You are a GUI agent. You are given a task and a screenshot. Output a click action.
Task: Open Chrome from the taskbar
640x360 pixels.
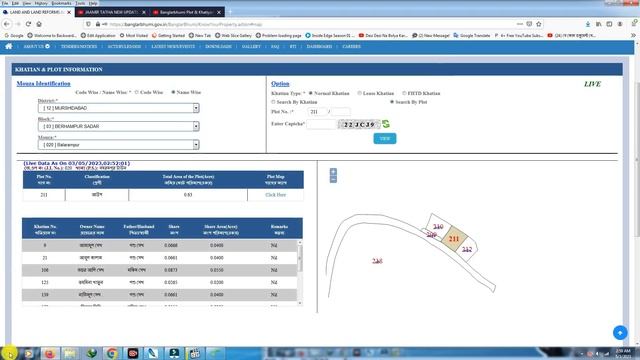click(x=112, y=353)
